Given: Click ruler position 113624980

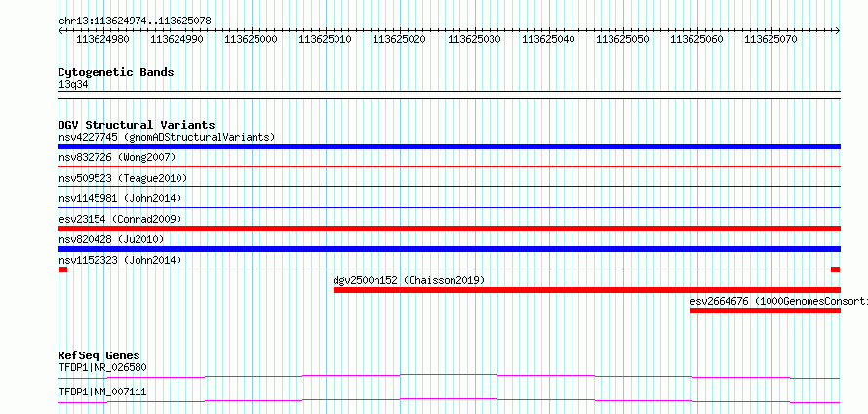Looking at the screenshot, I should click(102, 39).
